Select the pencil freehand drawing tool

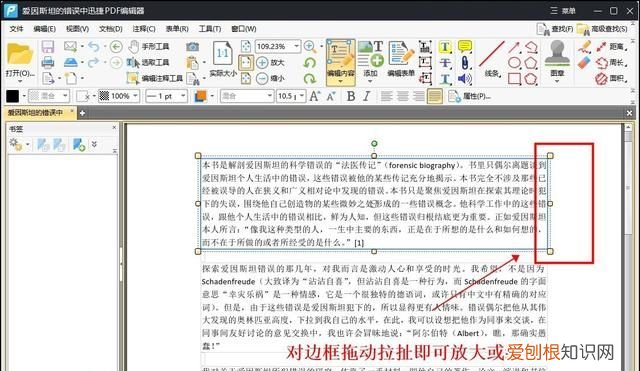coord(584,47)
